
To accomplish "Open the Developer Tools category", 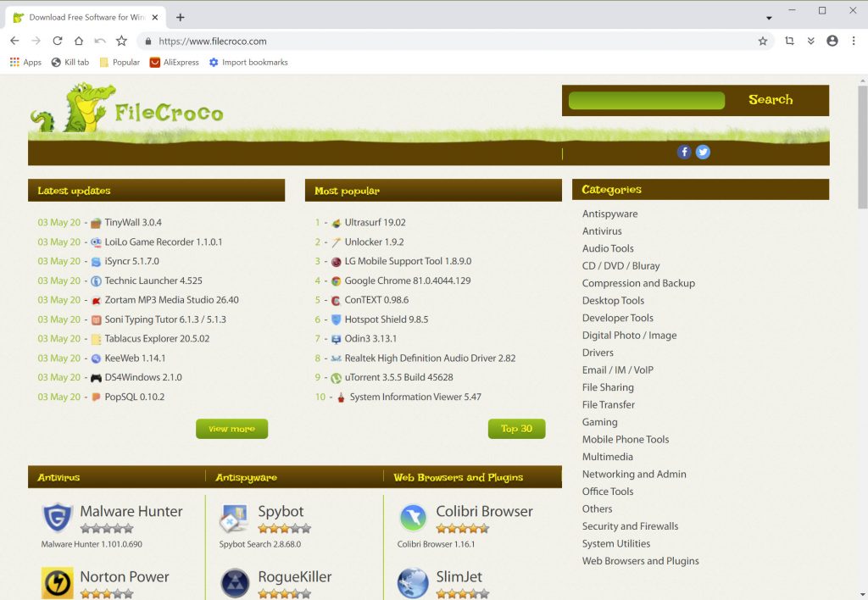I will coord(618,319).
